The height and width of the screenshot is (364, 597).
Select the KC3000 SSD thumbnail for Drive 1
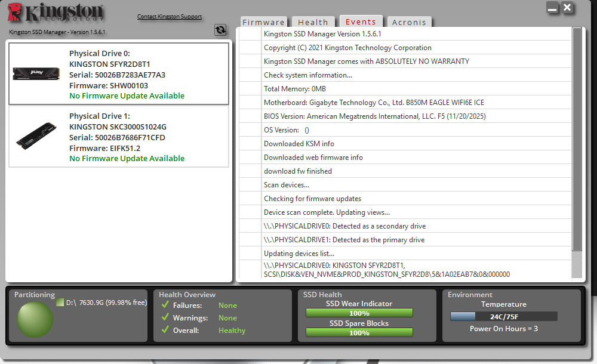coord(36,135)
